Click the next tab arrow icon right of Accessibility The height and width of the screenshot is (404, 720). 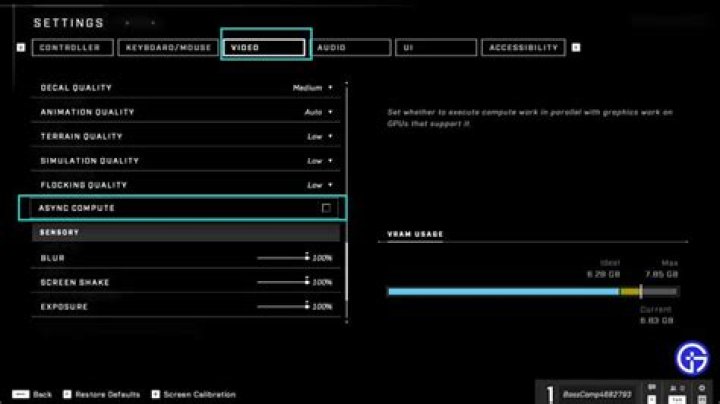pos(576,47)
